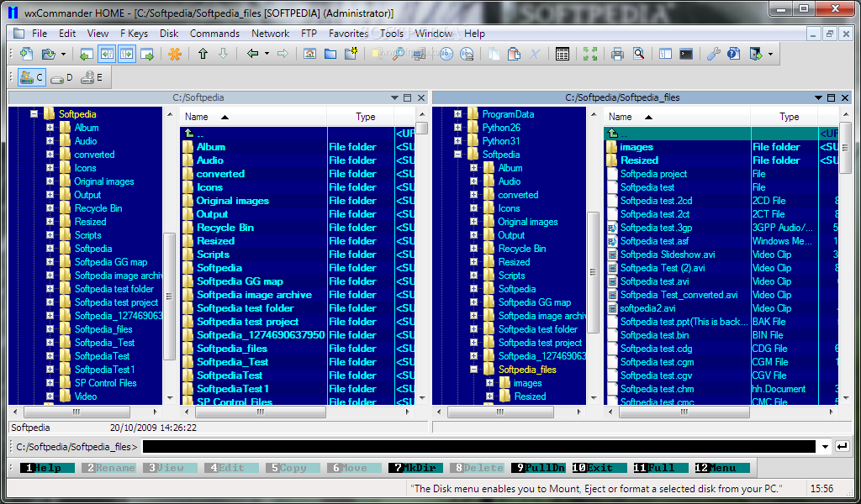
Task: Click the 1 Help function key button
Action: point(47,468)
